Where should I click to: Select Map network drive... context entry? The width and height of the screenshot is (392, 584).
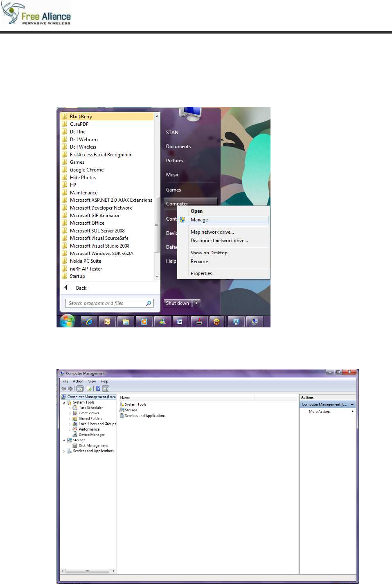coord(223,232)
